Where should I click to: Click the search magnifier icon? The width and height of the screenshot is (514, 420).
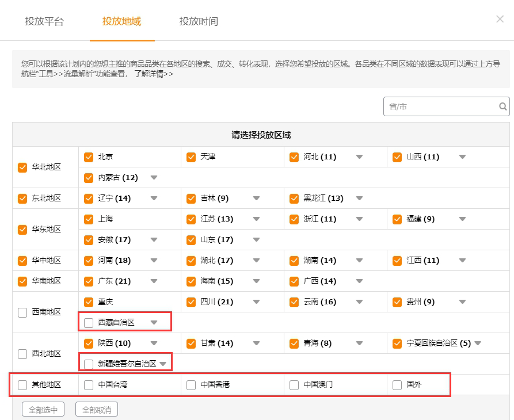click(x=503, y=106)
